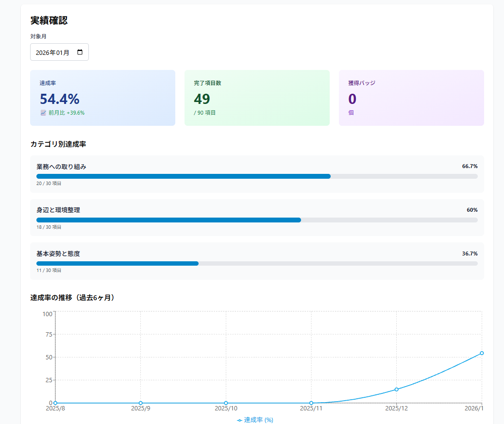Click the 達成率の推移 chart heading
Viewport: 504px width, 424px height.
(73, 298)
